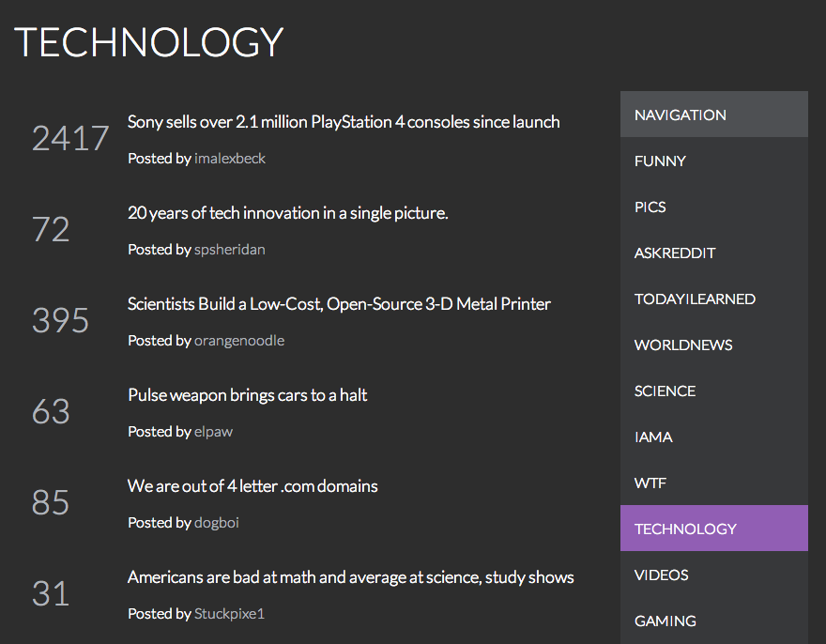Switch to the WORLDNEWS section

click(713, 345)
